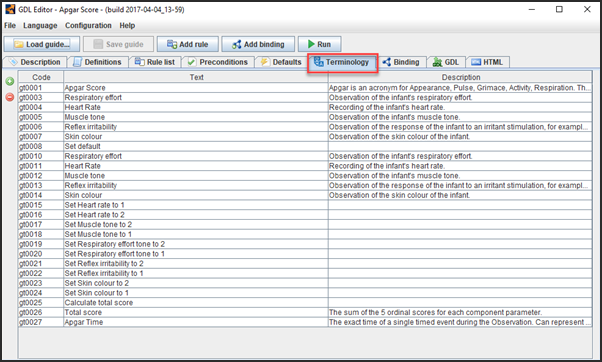Select Muscle tone text in gt0012 row
This screenshot has height=362, width=602.
[196, 176]
